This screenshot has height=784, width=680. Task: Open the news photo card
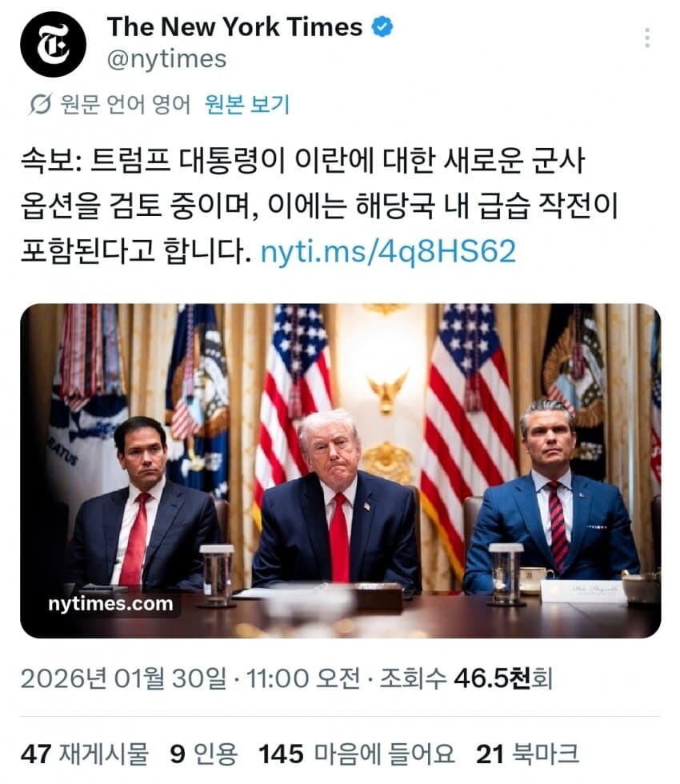coord(341,470)
